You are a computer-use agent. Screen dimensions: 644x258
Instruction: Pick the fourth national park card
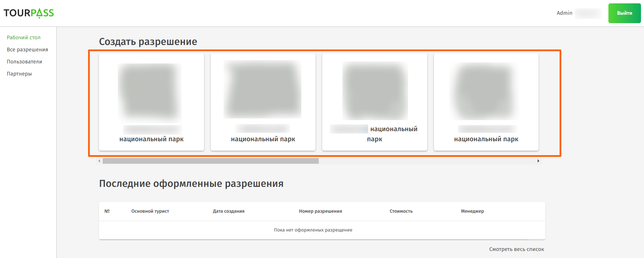(x=486, y=102)
